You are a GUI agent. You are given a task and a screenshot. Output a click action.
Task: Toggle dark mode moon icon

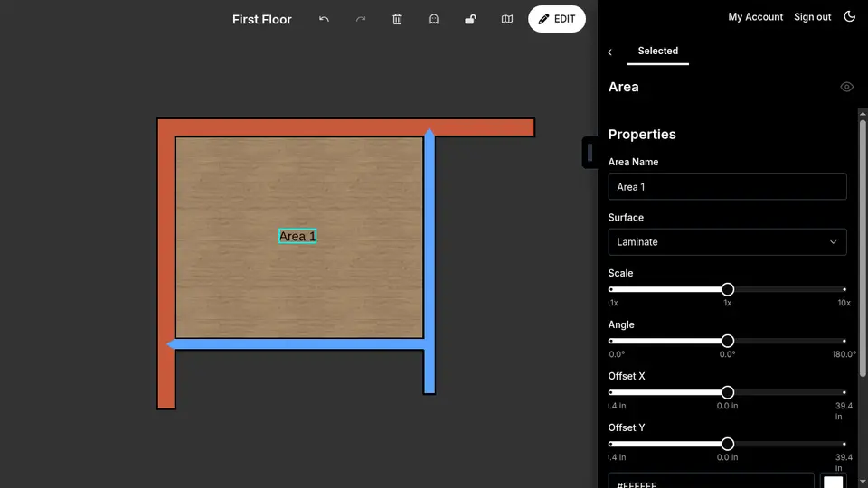(x=850, y=16)
